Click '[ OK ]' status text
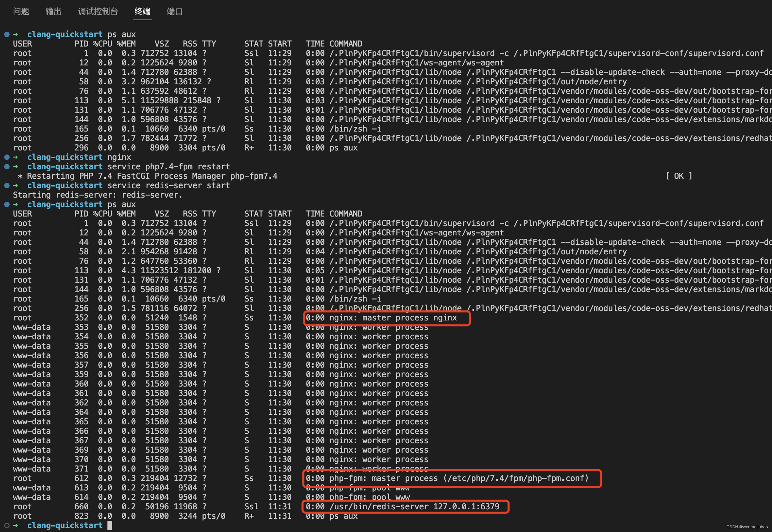The image size is (772, 532). 679,176
